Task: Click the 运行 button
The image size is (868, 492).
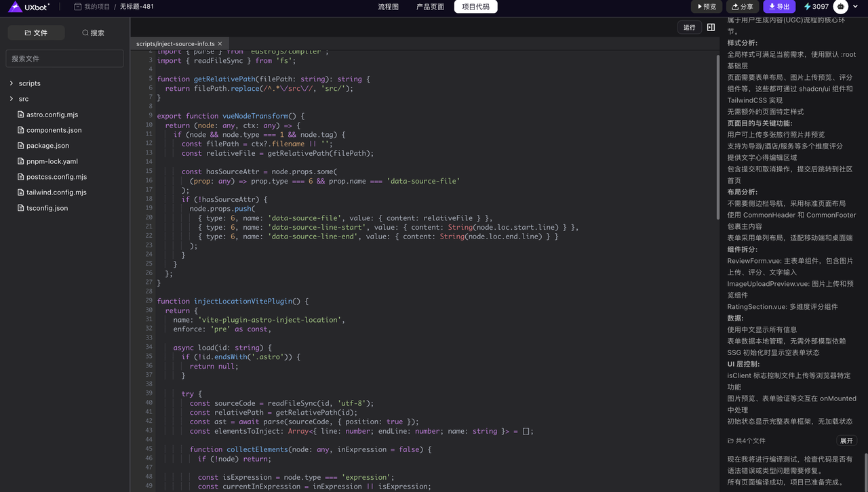Action: 689,27
